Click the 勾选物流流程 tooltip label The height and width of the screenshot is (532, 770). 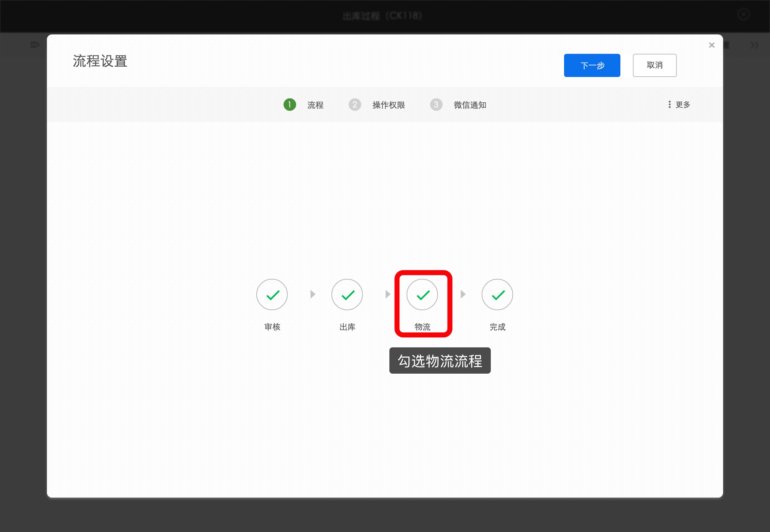coord(440,361)
